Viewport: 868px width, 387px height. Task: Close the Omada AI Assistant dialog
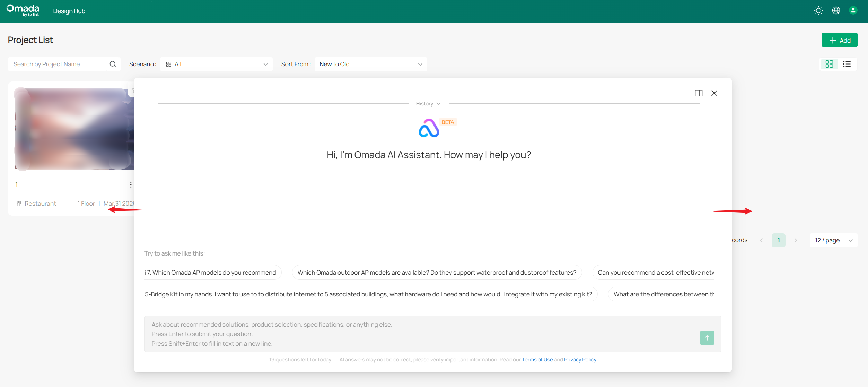tap(714, 93)
